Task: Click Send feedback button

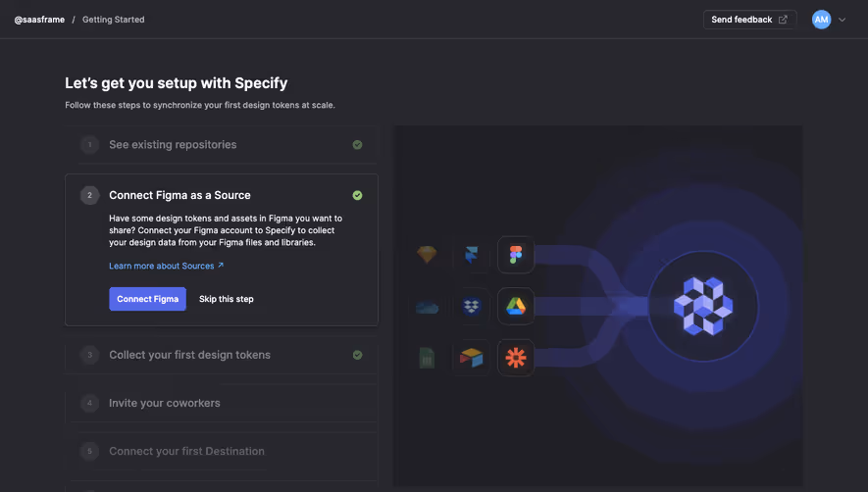Action: pos(749,20)
